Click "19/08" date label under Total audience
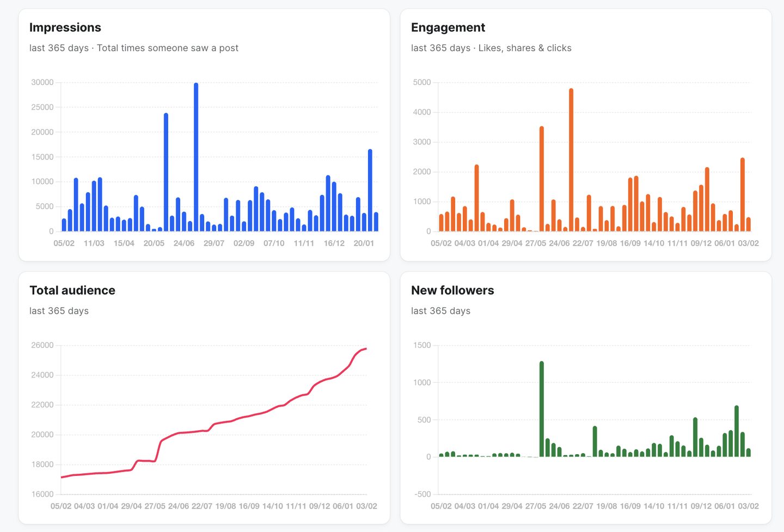 click(x=225, y=506)
